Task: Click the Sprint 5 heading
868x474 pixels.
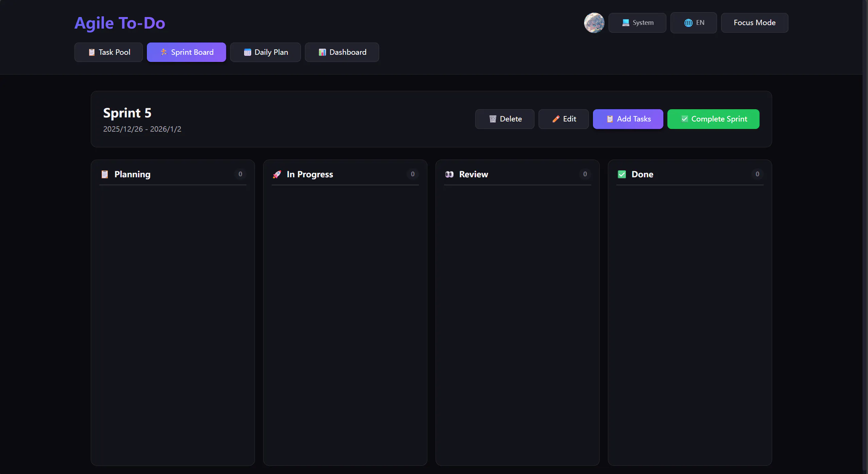Action: click(127, 113)
